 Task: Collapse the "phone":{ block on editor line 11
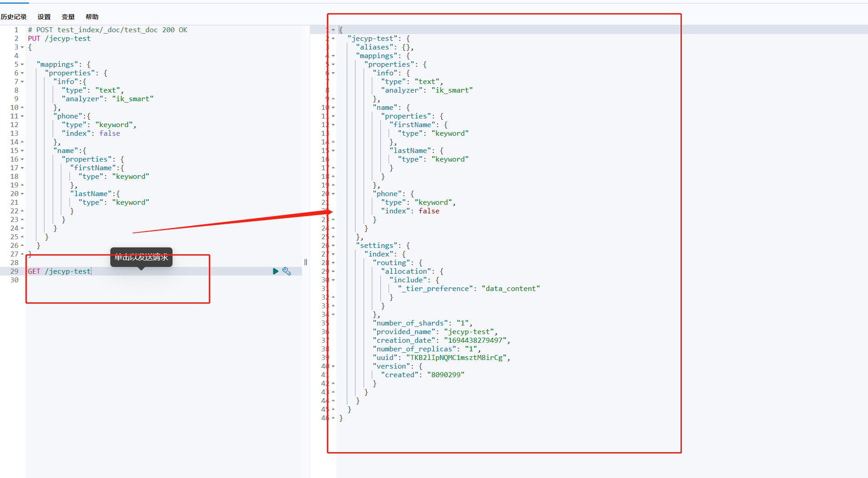click(22, 116)
